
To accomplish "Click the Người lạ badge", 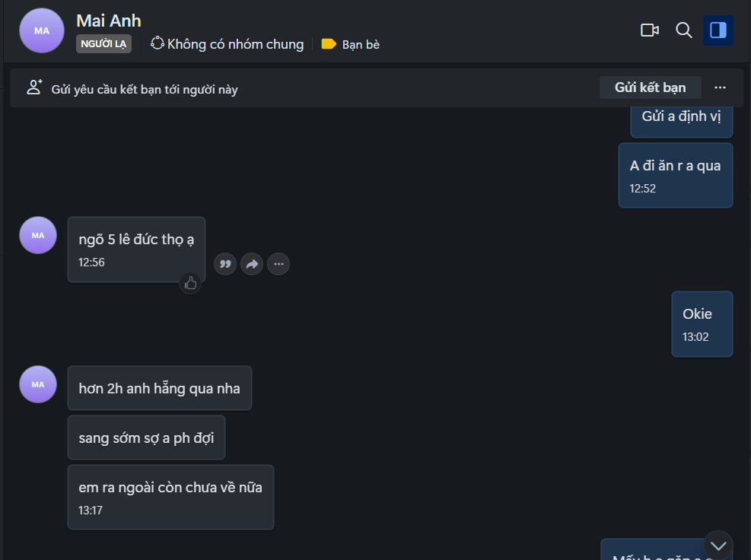I will (103, 44).
